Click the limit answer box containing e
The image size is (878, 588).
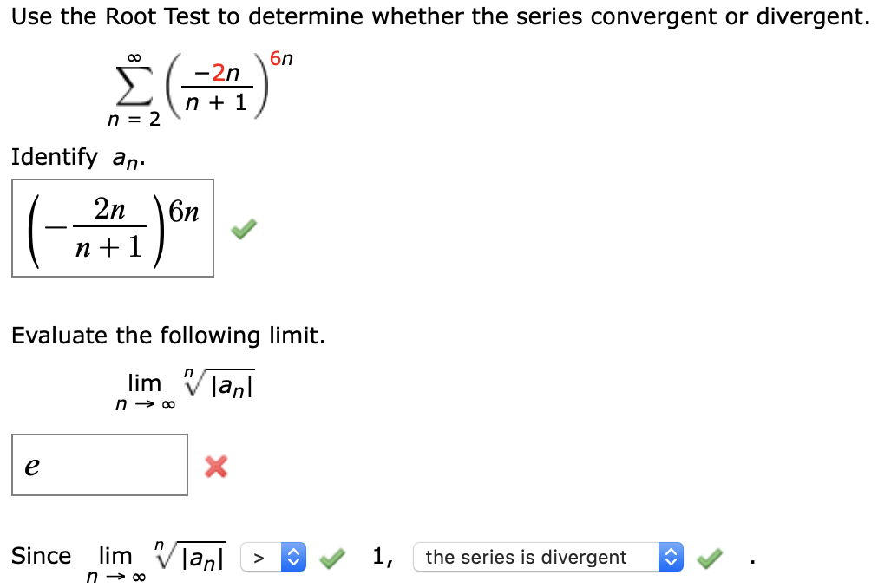click(x=99, y=465)
